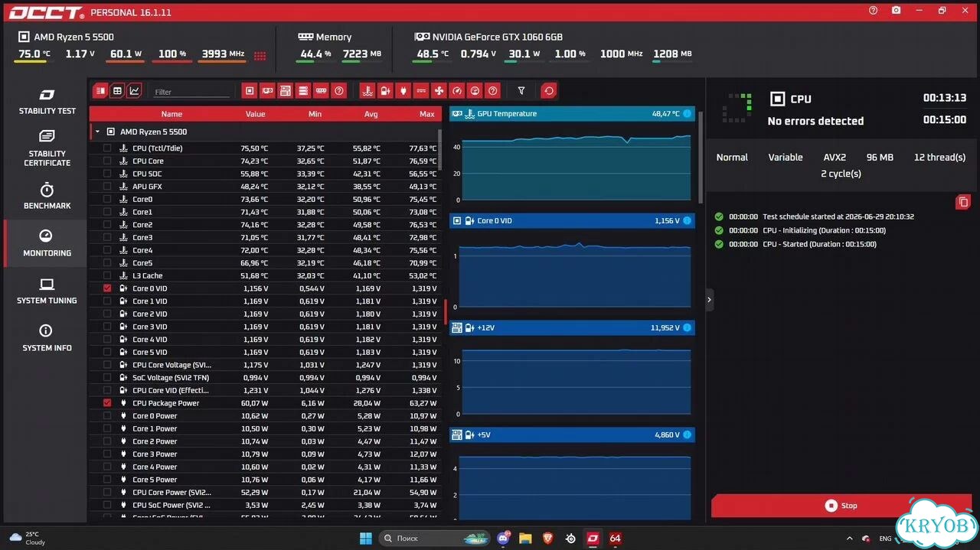Select the CPU Core Voltage (SVI...) row
Image resolution: width=980 pixels, height=550 pixels.
[265, 365]
